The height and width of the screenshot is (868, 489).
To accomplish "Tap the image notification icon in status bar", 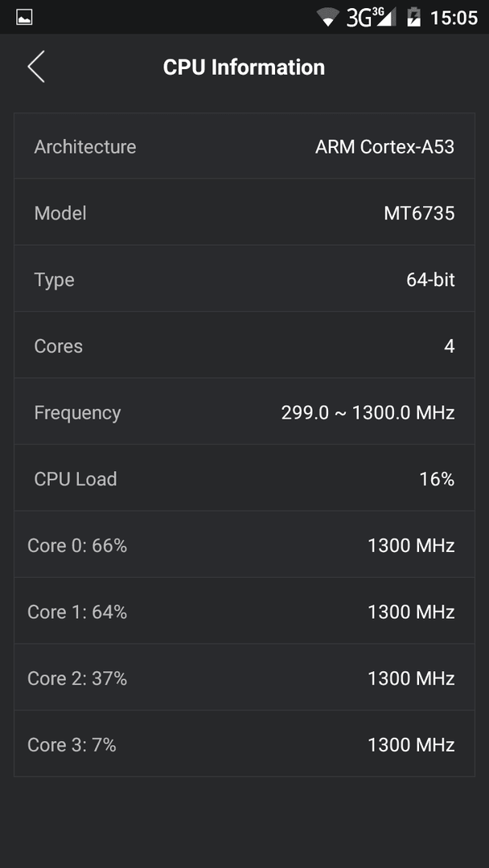I will pyautogui.click(x=24, y=17).
